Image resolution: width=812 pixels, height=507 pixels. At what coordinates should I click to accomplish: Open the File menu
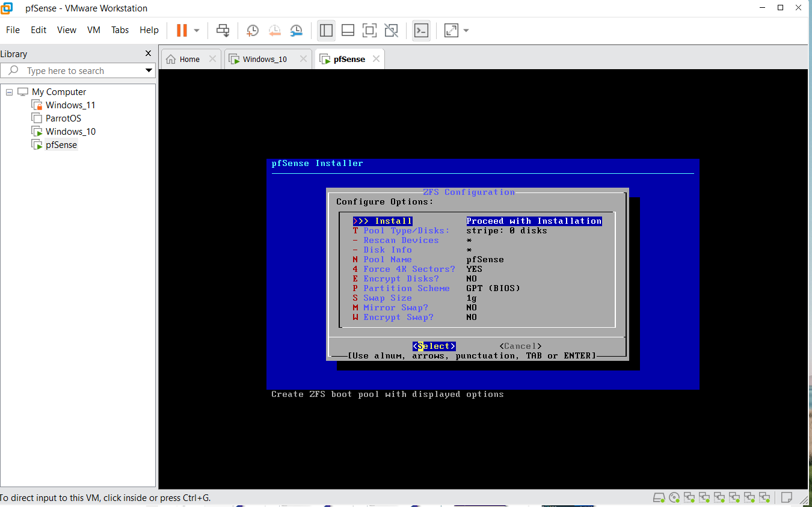coord(13,30)
